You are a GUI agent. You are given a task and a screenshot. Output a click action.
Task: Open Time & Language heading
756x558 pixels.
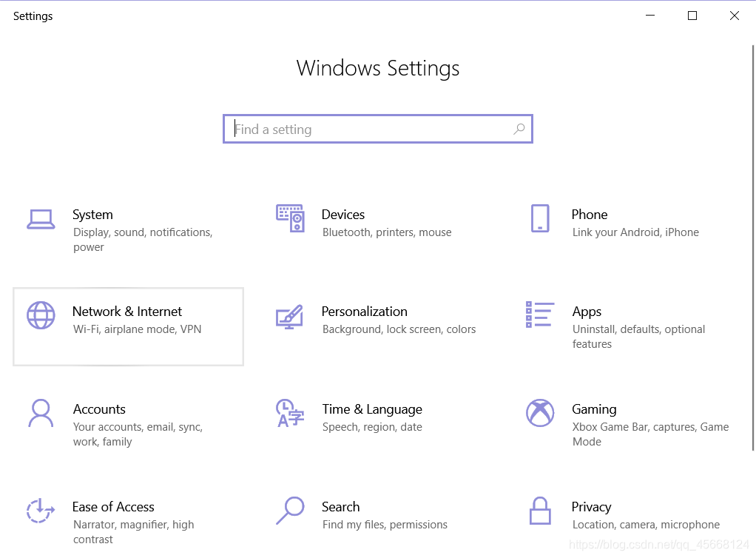coord(372,409)
